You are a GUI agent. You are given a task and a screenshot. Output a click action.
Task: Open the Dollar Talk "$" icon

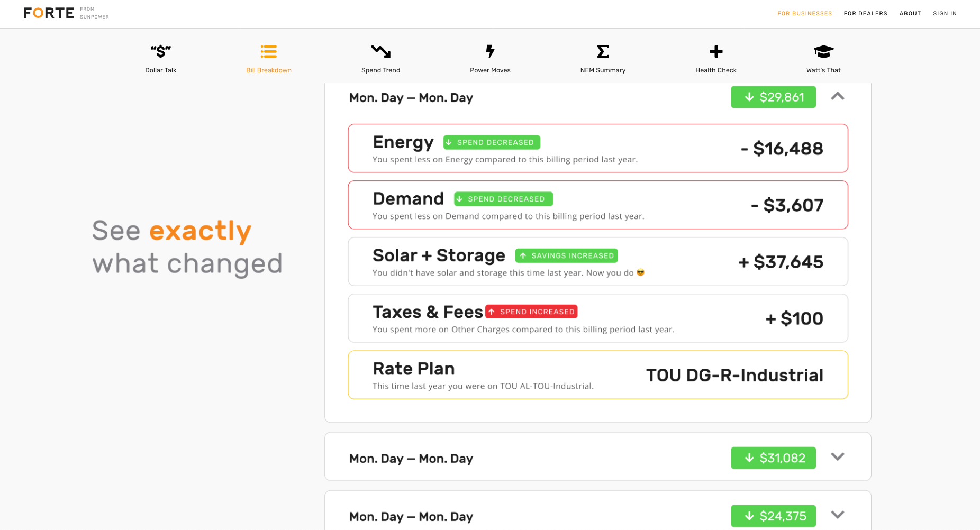tap(161, 51)
